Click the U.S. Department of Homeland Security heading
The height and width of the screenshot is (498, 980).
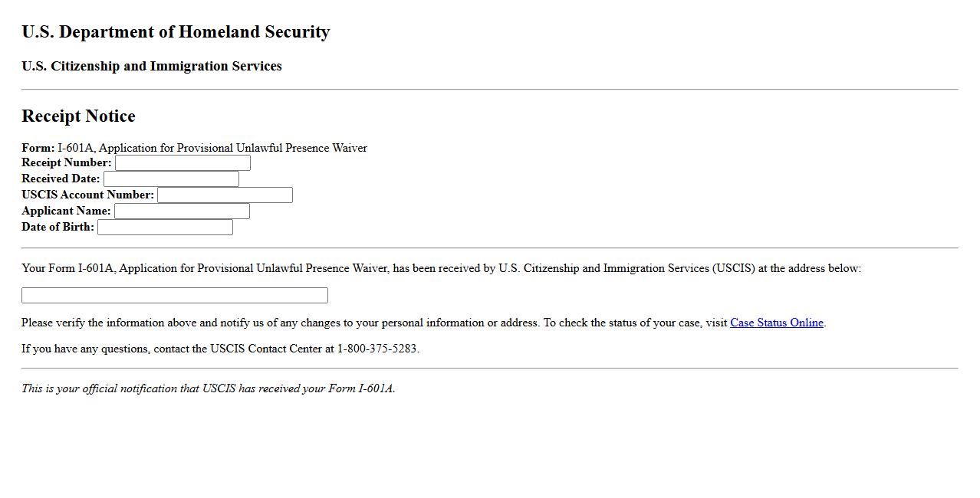click(x=176, y=32)
